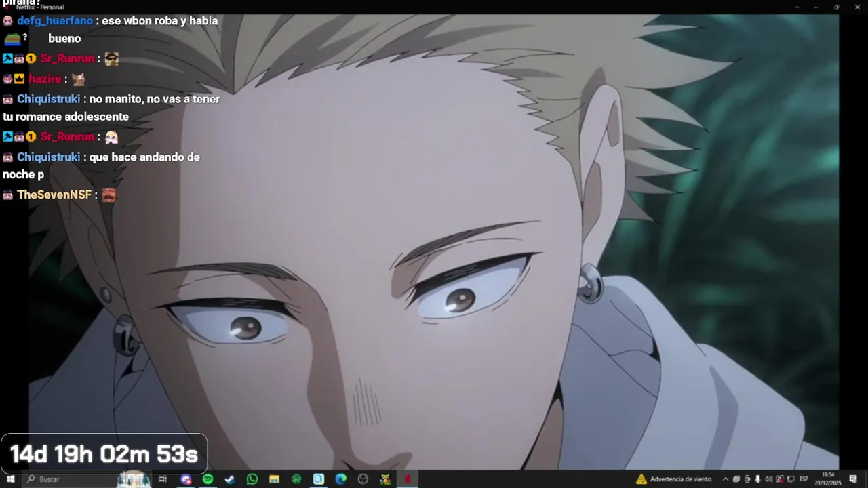Switch the ESP input language indicator
Screen dimensions: 868x488
click(804, 479)
